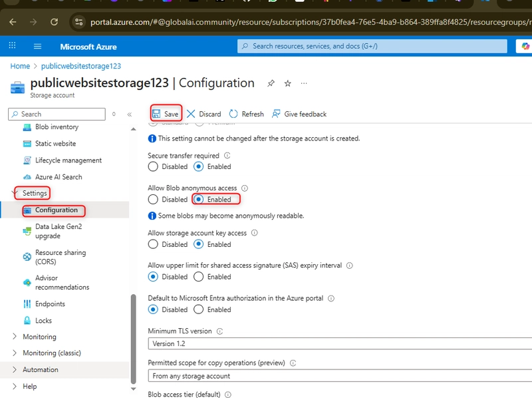The width and height of the screenshot is (532, 398).
Task: Refresh the Configuration blade
Action: 247,114
